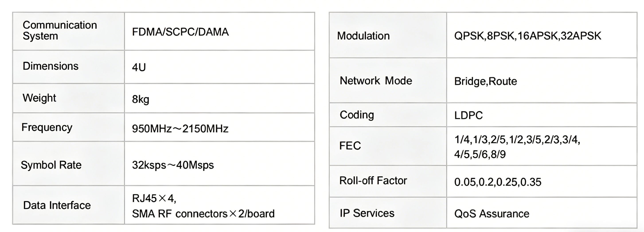Select the 950MHz~2150MHz frequency value
Viewport: 644px width, 232px height.
[180, 129]
